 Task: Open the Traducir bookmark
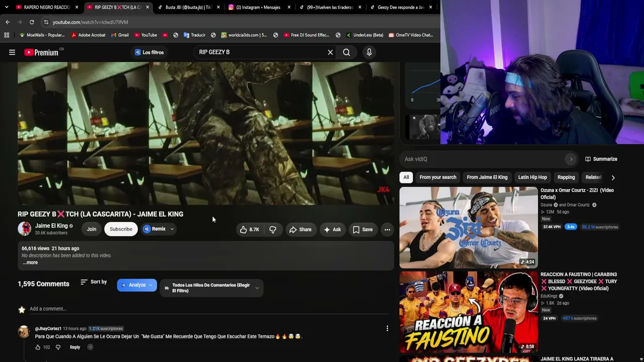click(x=194, y=35)
